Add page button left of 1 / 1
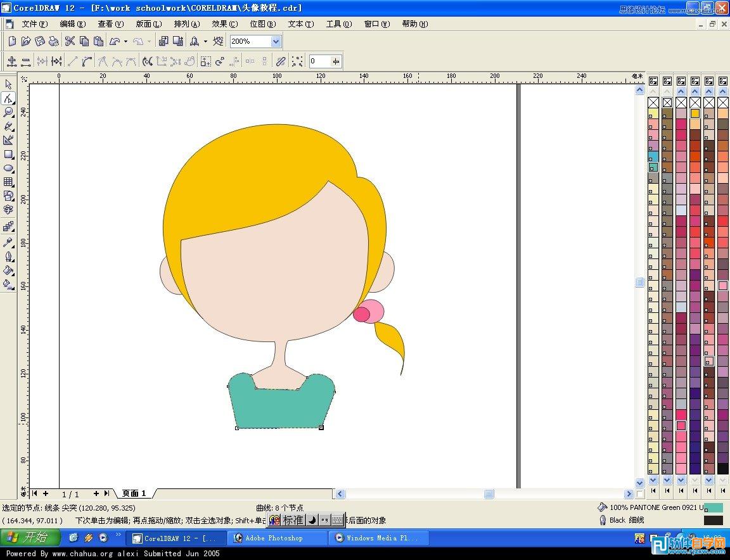This screenshot has width=730, height=560. click(46, 493)
